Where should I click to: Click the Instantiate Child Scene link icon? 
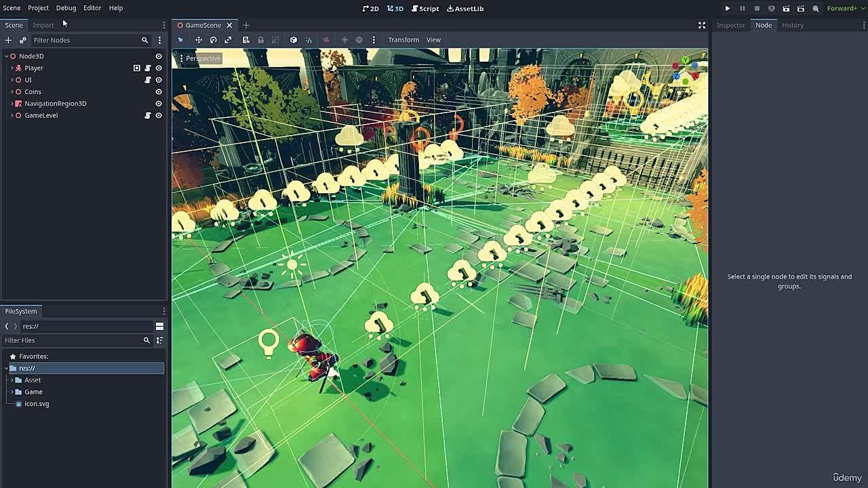22,40
